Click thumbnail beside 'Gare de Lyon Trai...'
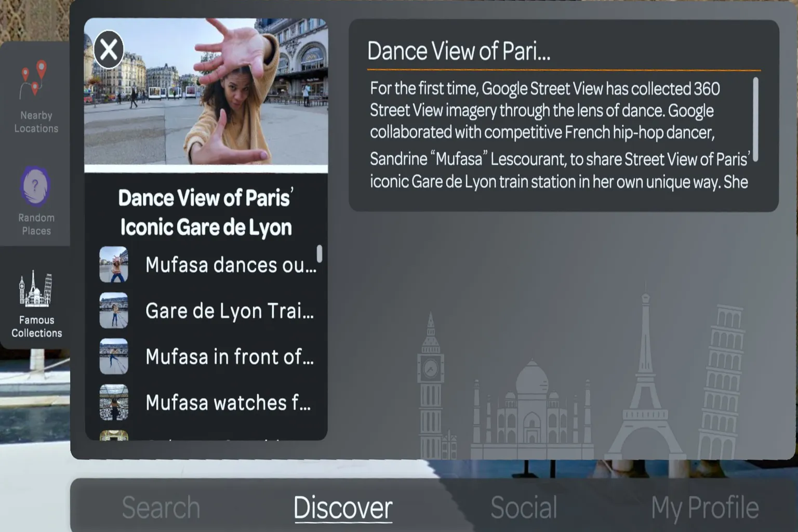798x532 pixels. click(114, 311)
